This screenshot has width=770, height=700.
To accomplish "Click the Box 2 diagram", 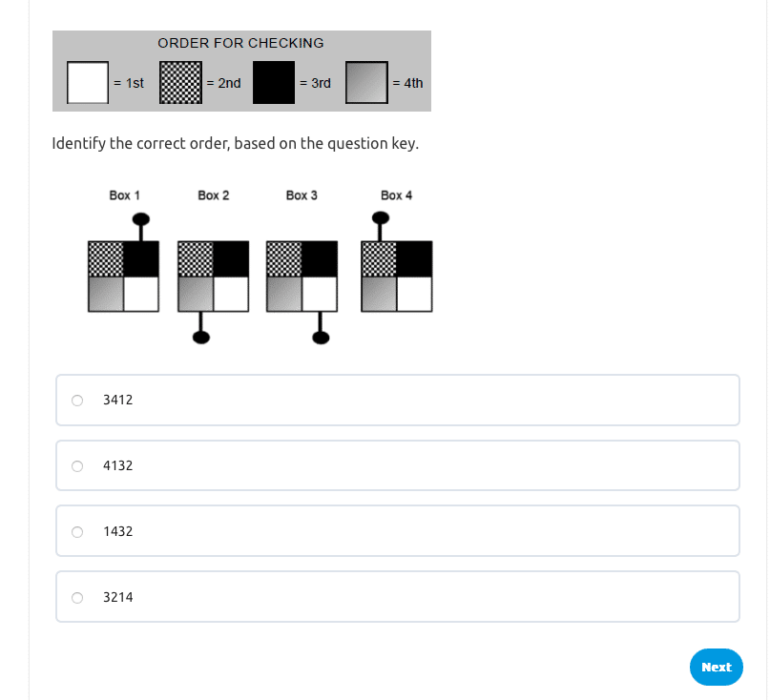I will pos(213,277).
